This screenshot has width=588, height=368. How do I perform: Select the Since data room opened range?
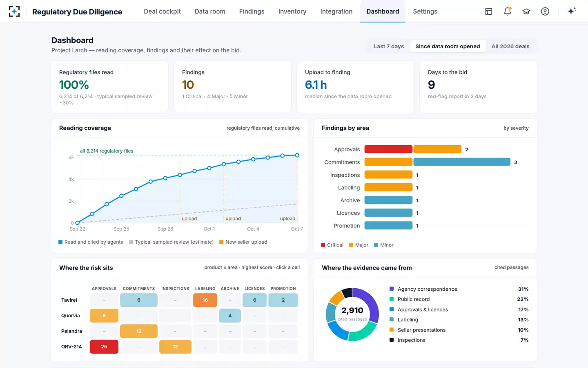(448, 46)
